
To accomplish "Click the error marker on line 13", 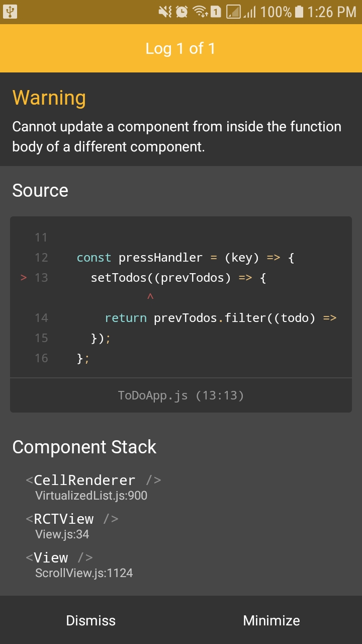I will tap(23, 277).
